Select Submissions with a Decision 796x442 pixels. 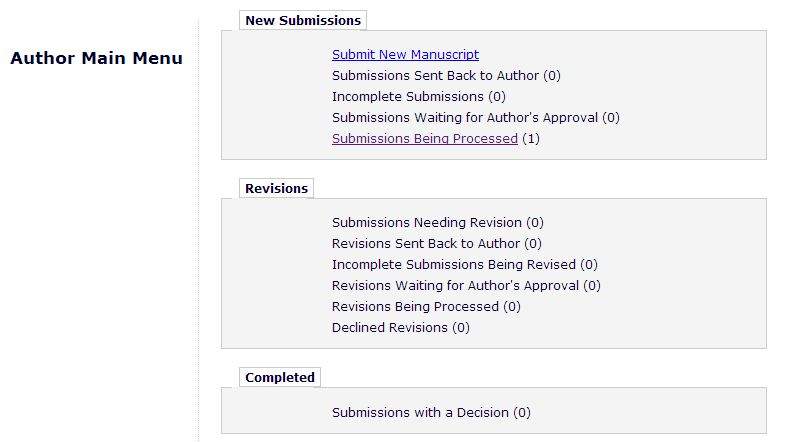(420, 412)
